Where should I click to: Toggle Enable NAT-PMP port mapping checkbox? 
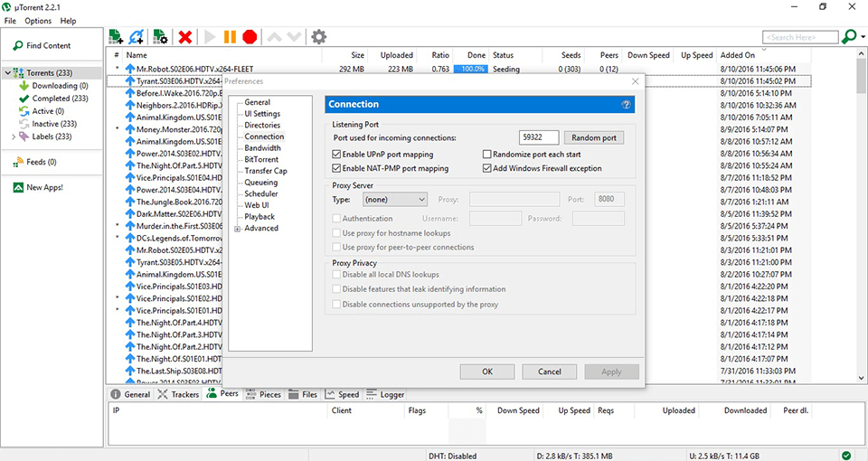tap(336, 168)
